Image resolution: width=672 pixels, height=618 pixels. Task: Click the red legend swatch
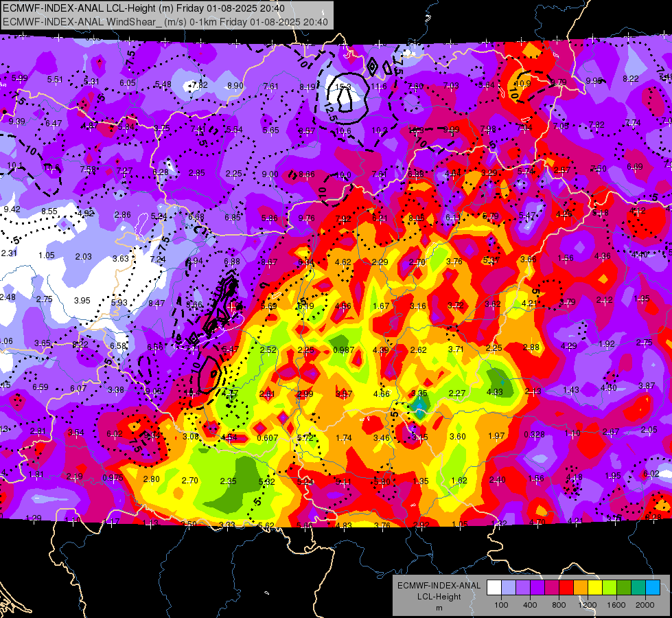(x=566, y=588)
